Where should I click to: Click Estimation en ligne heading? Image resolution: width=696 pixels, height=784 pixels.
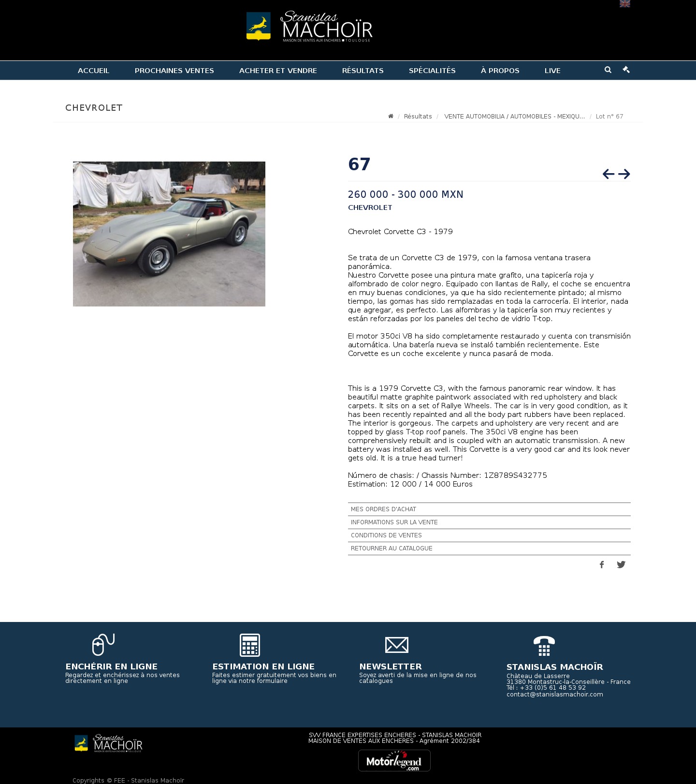[263, 666]
